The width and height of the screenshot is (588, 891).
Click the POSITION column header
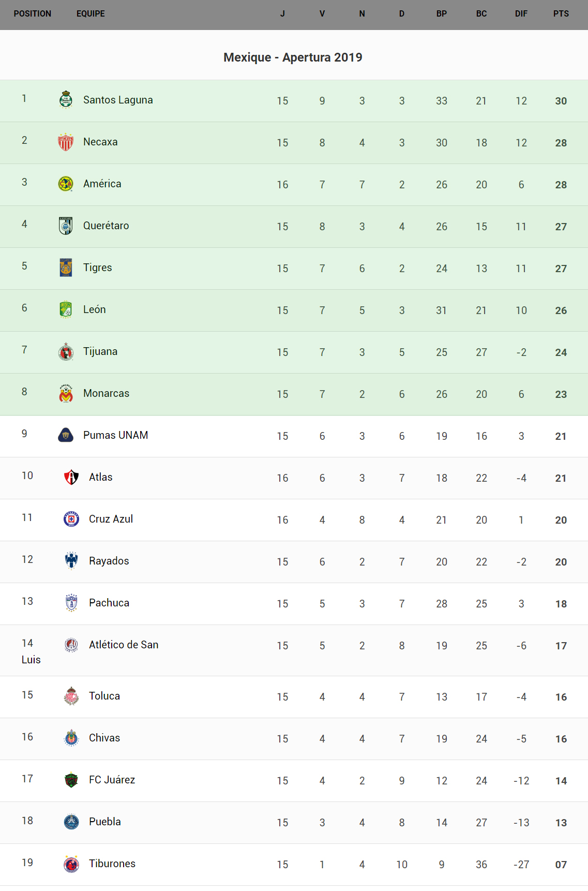[x=33, y=14]
